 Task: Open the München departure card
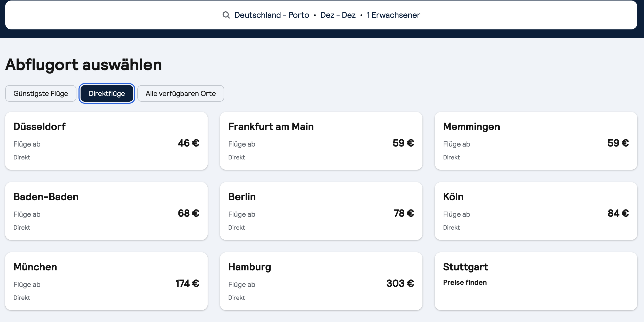pos(106,281)
